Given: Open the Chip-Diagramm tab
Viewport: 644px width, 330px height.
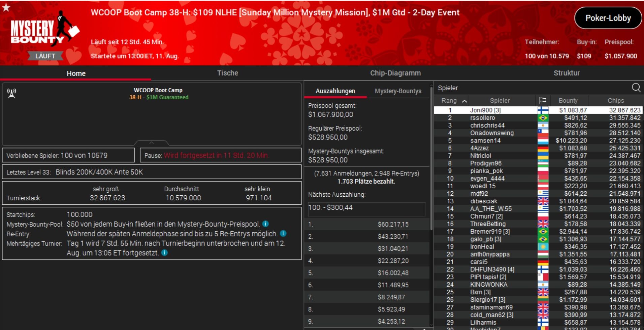Looking at the screenshot, I should coord(395,73).
